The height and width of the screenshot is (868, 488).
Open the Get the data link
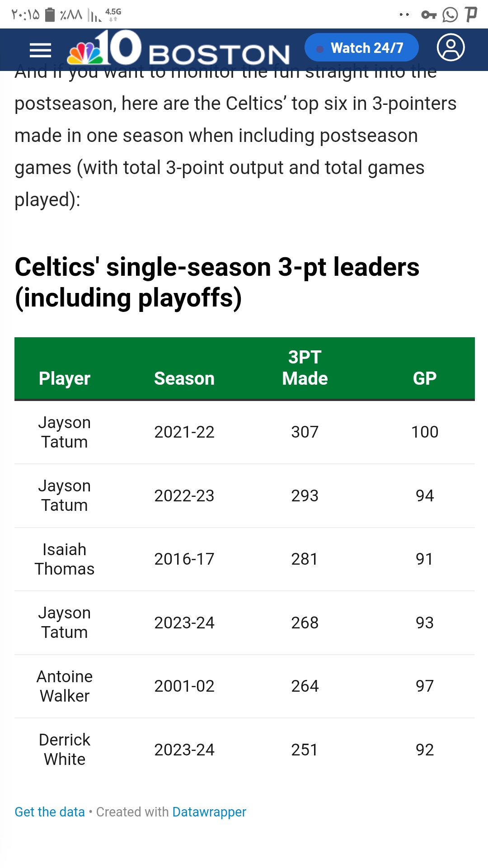(x=50, y=812)
